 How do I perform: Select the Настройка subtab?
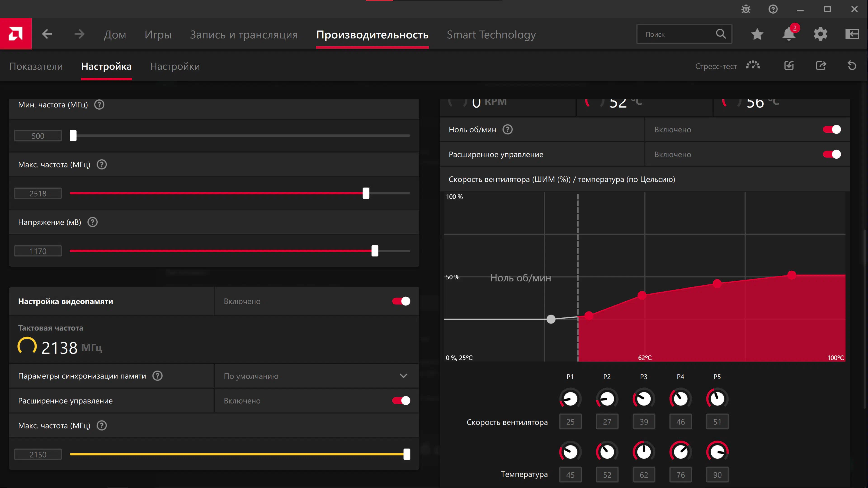click(x=106, y=66)
